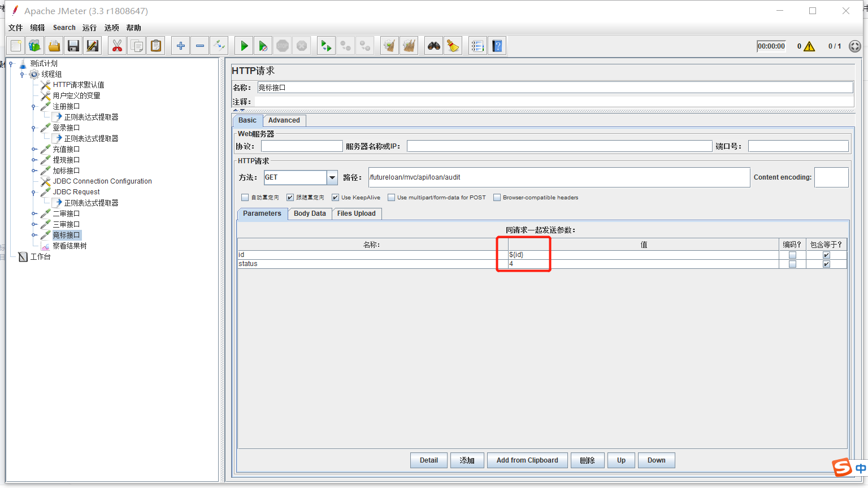Screen dimensions: 868x488
Task: Click the Copy toolbar icon
Action: click(x=136, y=46)
